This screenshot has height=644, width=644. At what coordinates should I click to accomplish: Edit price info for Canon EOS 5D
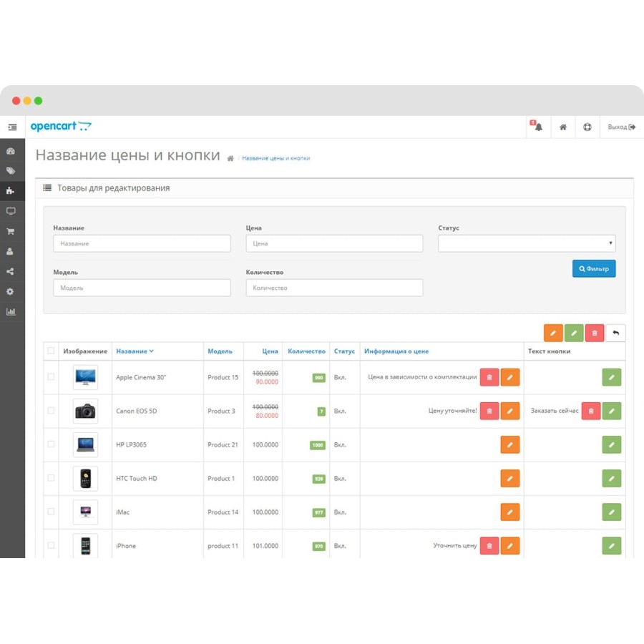(x=509, y=411)
